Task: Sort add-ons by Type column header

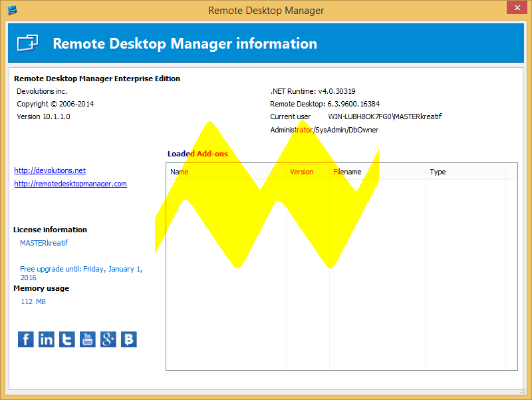Action: 465,172
